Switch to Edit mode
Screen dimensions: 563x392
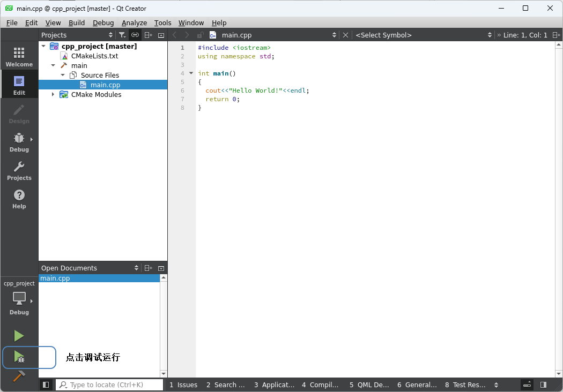19,85
